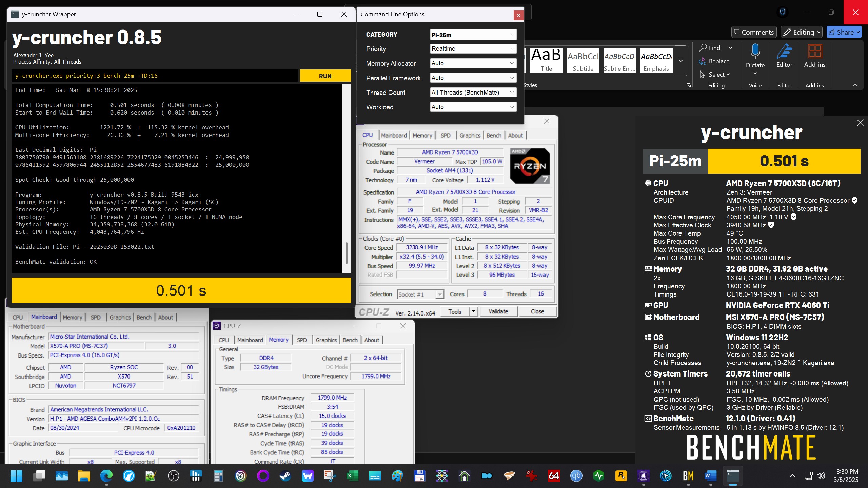Viewport: 868px width, 488px height.
Task: Switch to Word via its taskbar icon
Action: point(710,476)
